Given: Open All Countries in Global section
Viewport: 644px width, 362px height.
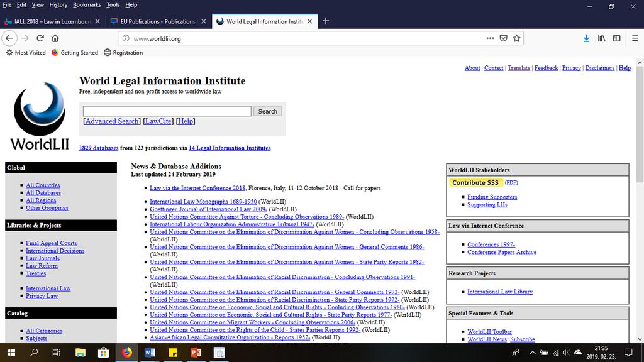Looking at the screenshot, I should pyautogui.click(x=43, y=185).
